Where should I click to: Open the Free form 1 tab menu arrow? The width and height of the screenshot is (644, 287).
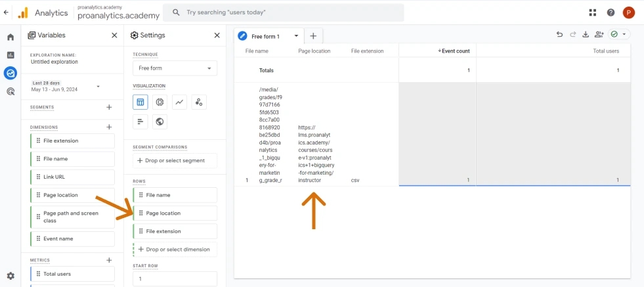pos(296,36)
